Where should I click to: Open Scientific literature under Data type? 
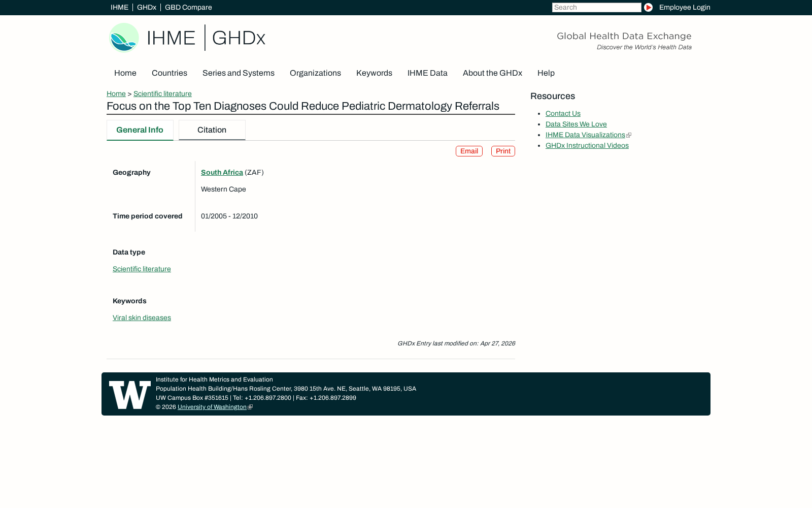[x=142, y=269]
